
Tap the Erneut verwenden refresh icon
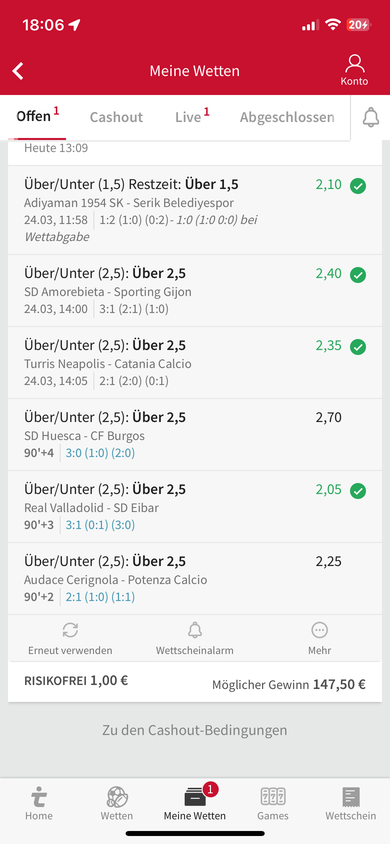pos(70,630)
